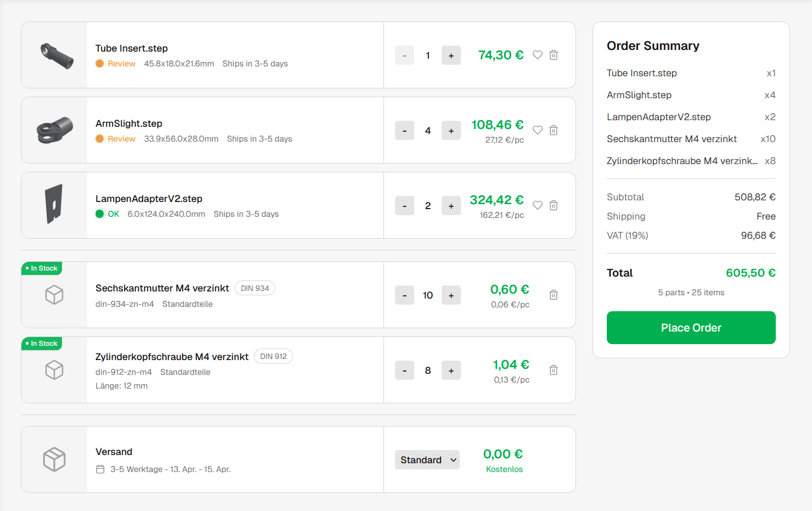
Task: Click '5 parts • 25 items' text
Action: click(x=691, y=293)
